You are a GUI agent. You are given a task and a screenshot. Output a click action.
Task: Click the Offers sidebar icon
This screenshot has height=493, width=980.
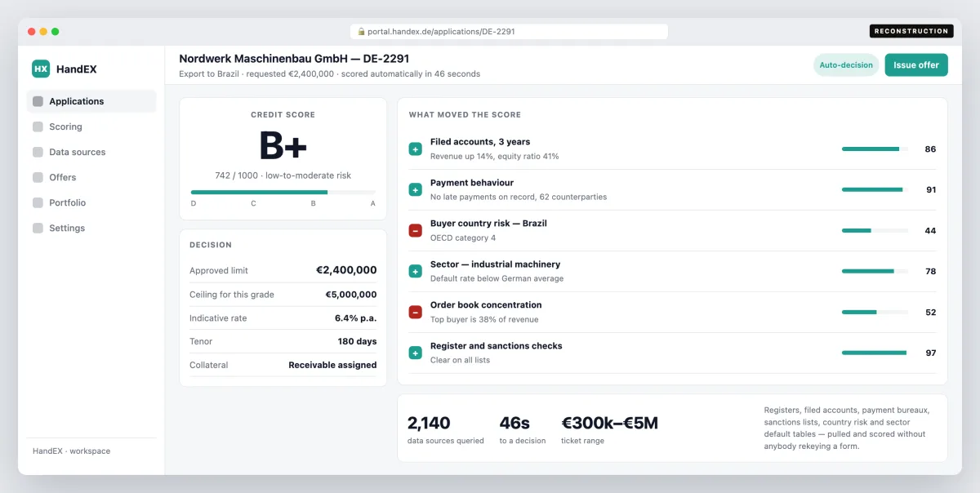(38, 177)
